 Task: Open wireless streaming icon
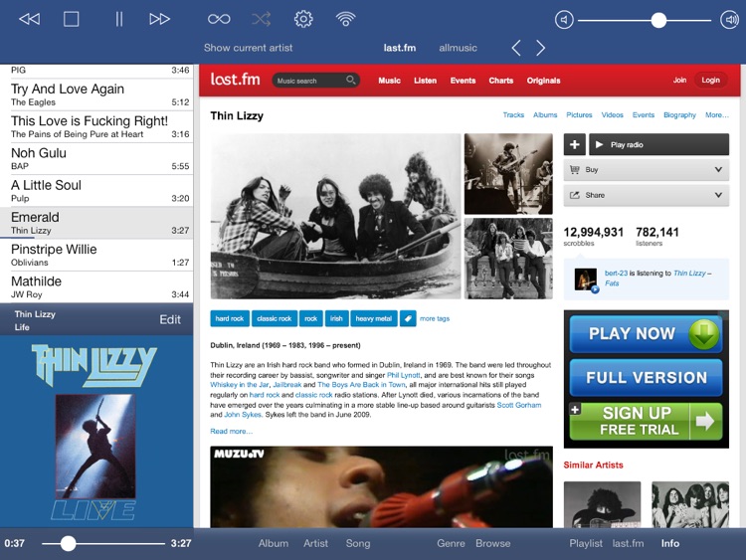pos(345,19)
